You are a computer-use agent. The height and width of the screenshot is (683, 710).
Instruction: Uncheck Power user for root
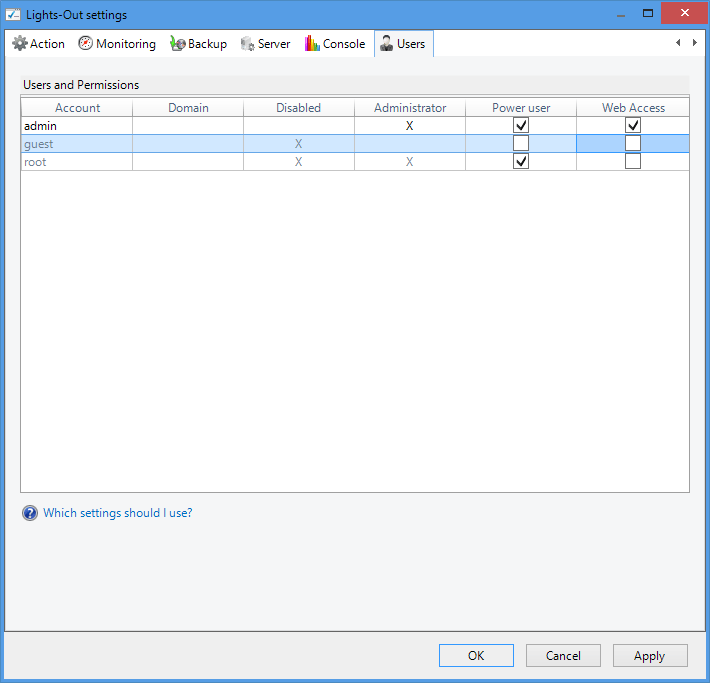pyautogui.click(x=521, y=161)
